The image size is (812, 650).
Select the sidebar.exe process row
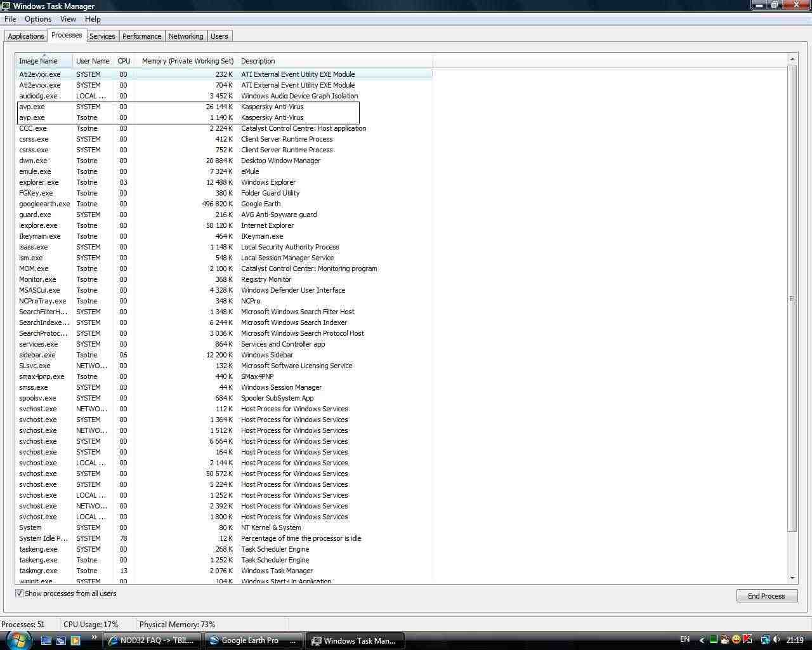224,355
